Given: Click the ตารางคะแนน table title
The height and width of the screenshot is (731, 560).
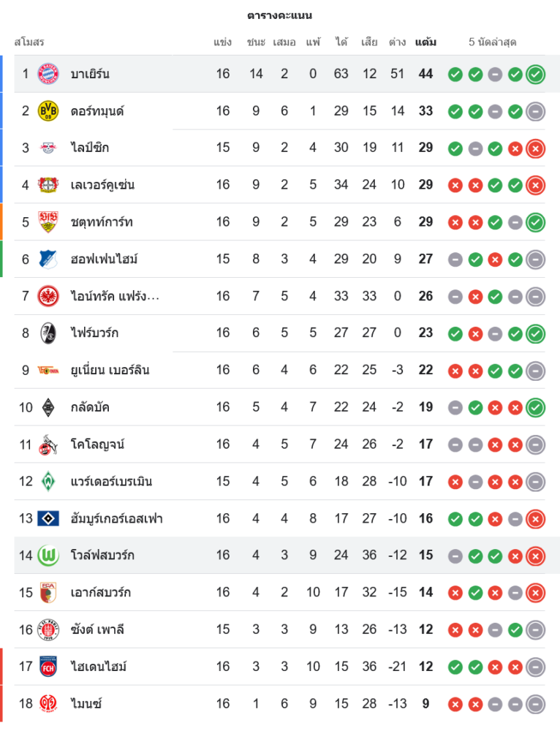Looking at the screenshot, I should click(280, 15).
